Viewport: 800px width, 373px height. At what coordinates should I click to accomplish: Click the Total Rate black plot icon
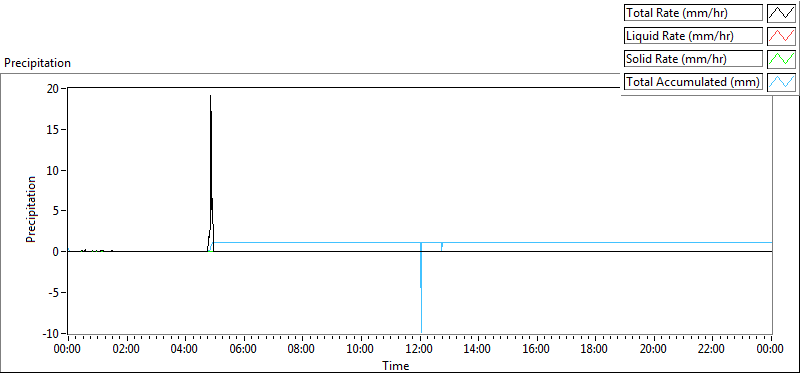click(781, 13)
